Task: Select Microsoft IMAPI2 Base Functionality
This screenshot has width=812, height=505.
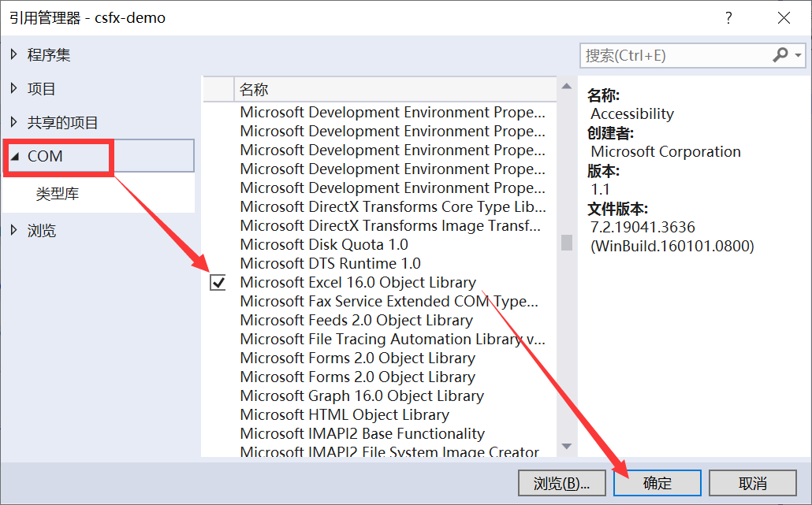Action: click(363, 433)
